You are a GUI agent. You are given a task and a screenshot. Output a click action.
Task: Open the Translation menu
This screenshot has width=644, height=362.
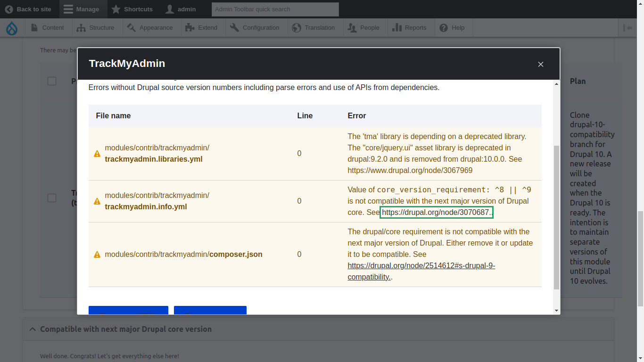[314, 28]
